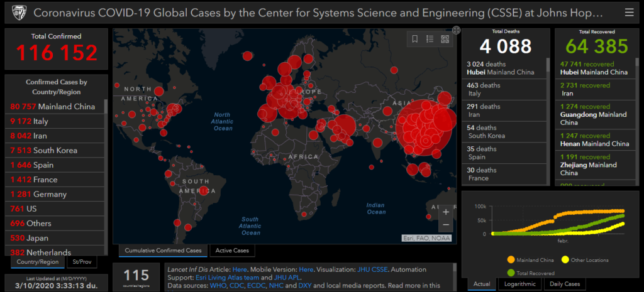Click the 463 deaths Italy row
This screenshot has width=644, height=292.
pos(504,89)
